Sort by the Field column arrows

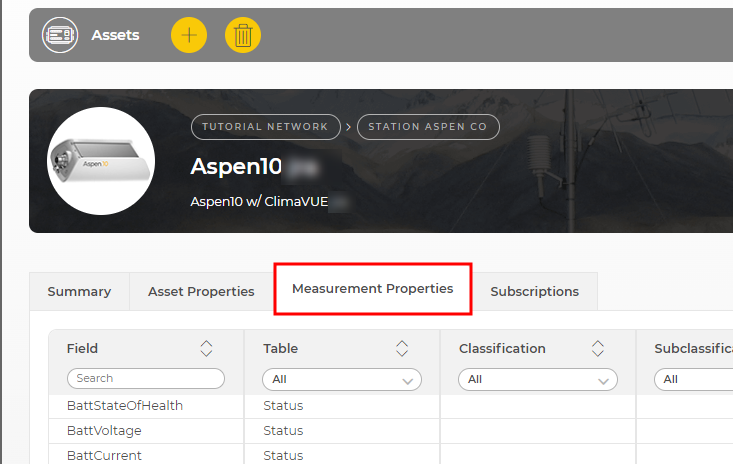[206, 349]
